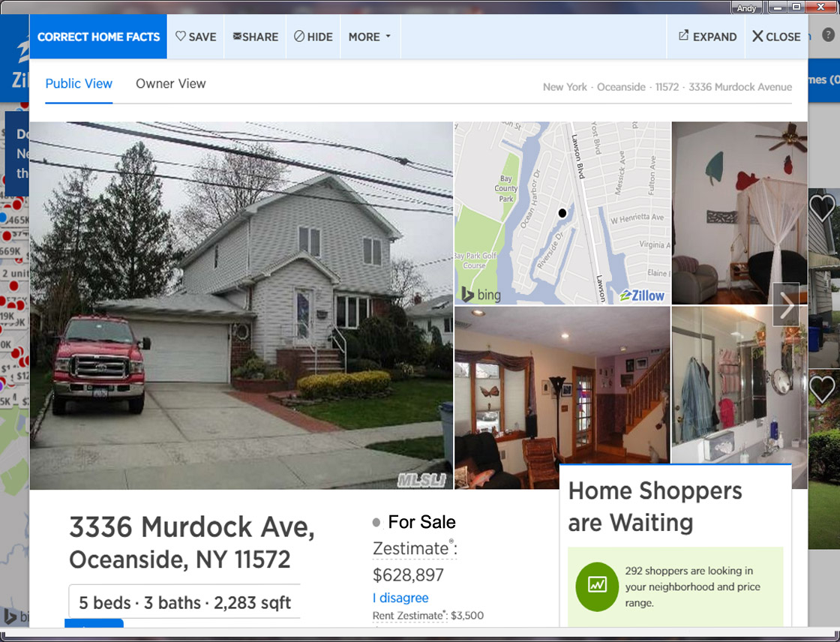This screenshot has width=840, height=642.
Task: Click Correct Home Facts button
Action: (98, 37)
